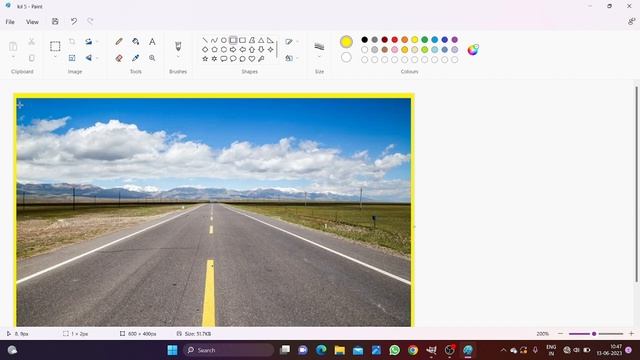Viewport: 640px width, 360px height.
Task: Click the zoom in plus button
Action: [x=631, y=333]
